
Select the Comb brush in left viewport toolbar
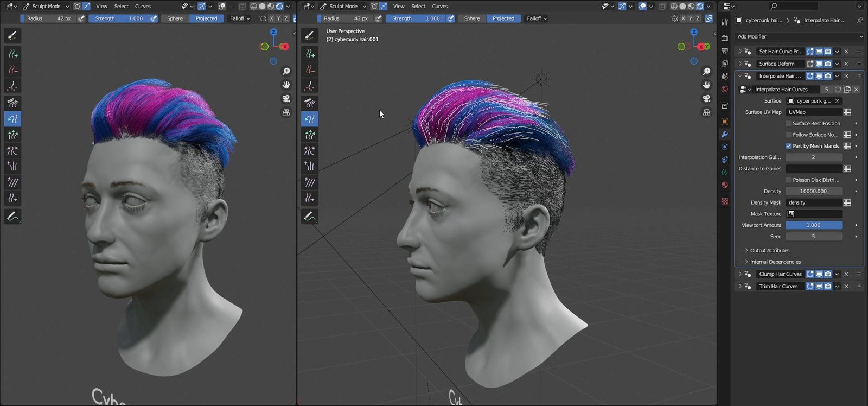12,103
